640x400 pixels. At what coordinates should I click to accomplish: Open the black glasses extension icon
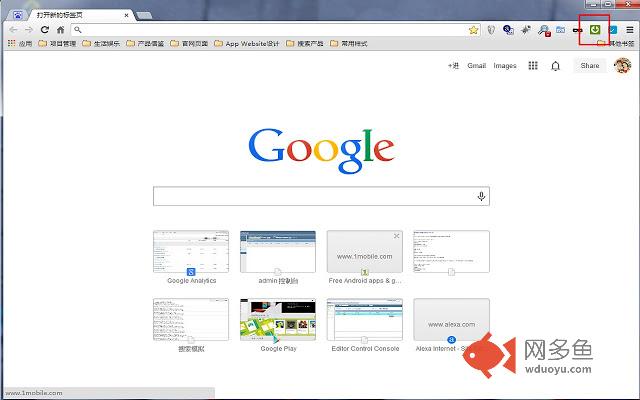pyautogui.click(x=578, y=30)
